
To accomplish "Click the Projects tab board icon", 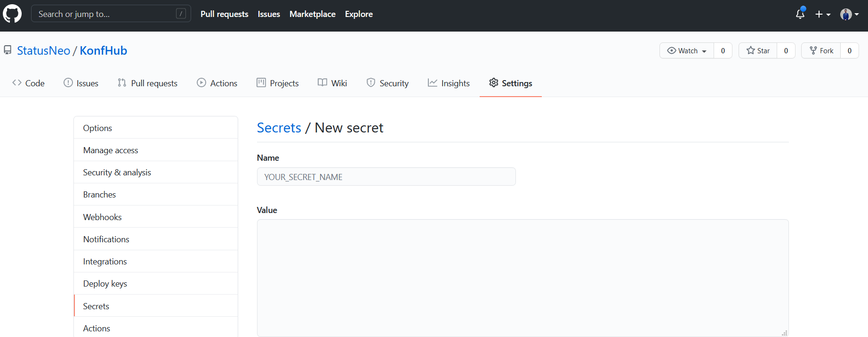I will pos(261,82).
